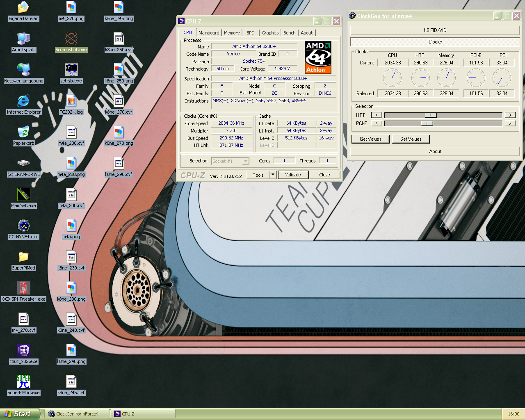Select the k8ne_290.cvf file icon
Screen dimensions: 525x420
[x=119, y=167]
